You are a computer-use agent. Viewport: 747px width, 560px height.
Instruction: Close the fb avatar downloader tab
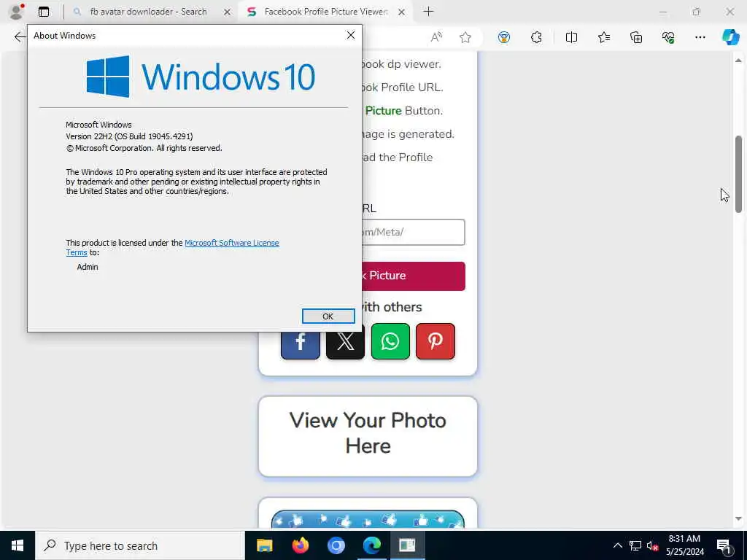228,12
